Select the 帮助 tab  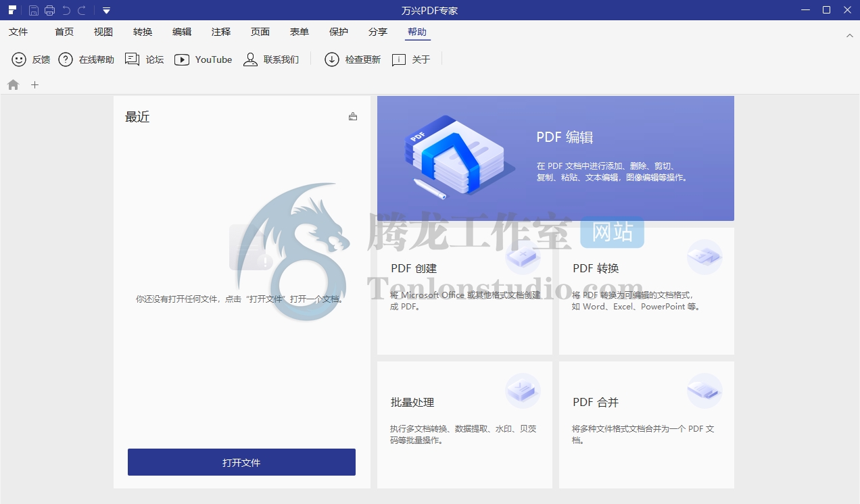click(x=417, y=32)
